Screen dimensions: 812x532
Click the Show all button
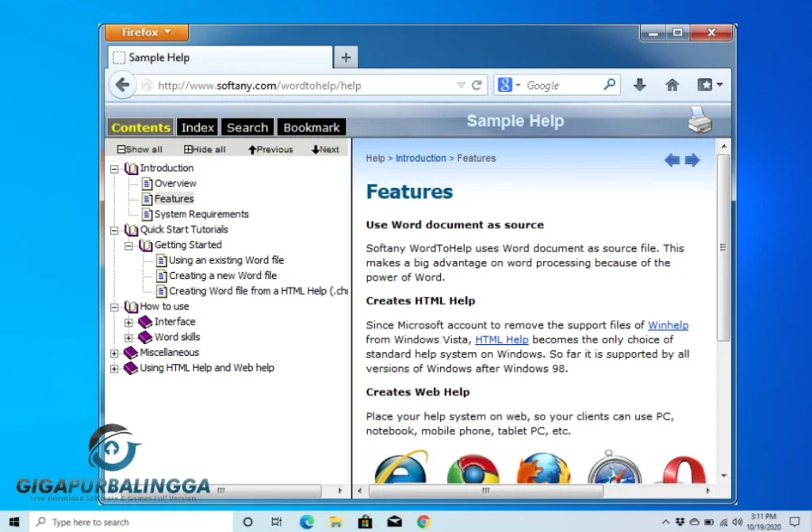[140, 149]
